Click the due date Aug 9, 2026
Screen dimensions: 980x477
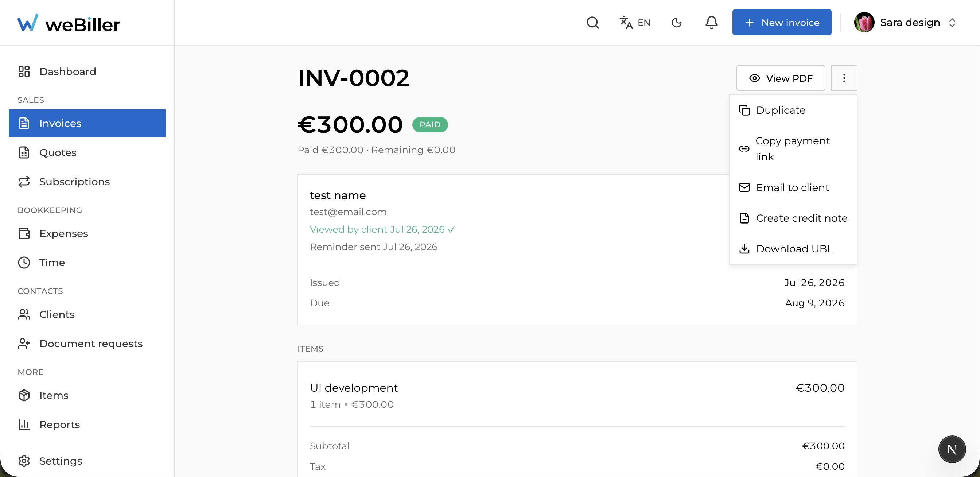(815, 303)
